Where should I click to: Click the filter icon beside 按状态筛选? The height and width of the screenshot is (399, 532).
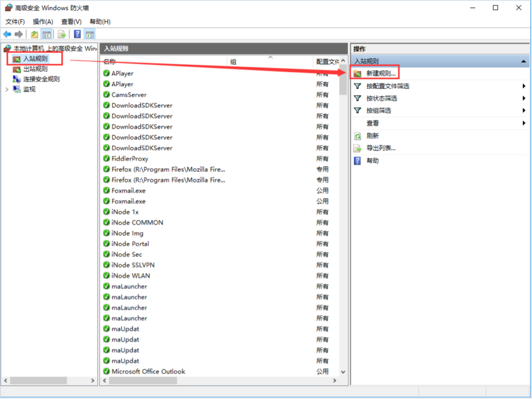[x=358, y=98]
